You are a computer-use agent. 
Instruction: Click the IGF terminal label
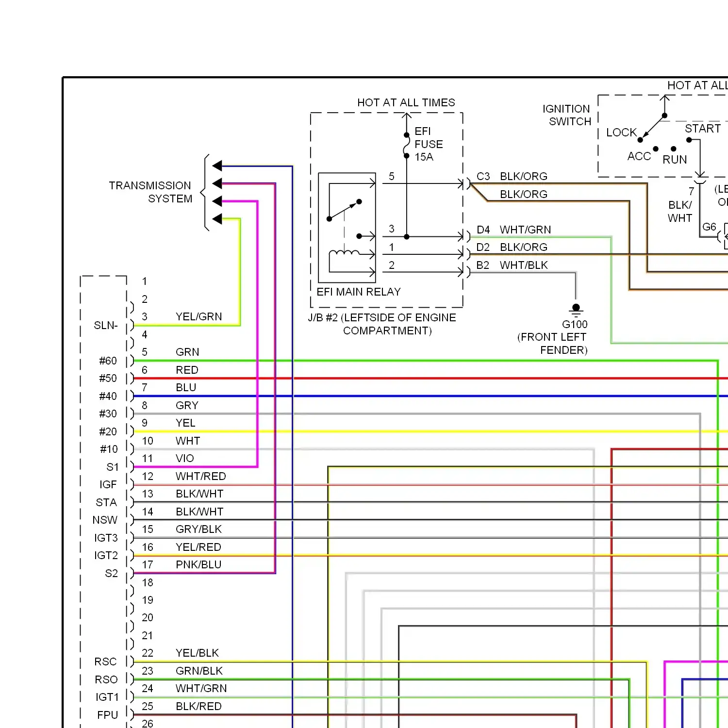[108, 484]
